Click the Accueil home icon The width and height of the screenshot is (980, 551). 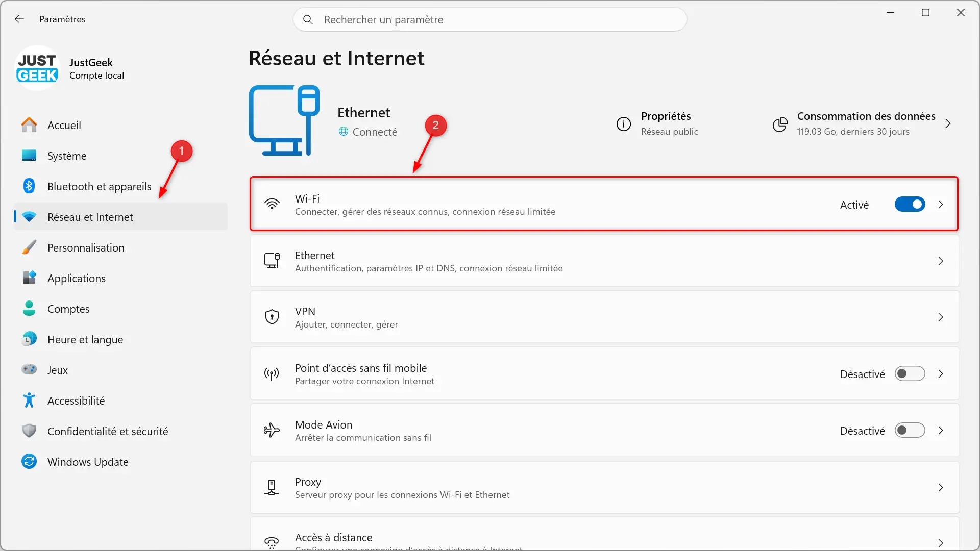pyautogui.click(x=29, y=125)
